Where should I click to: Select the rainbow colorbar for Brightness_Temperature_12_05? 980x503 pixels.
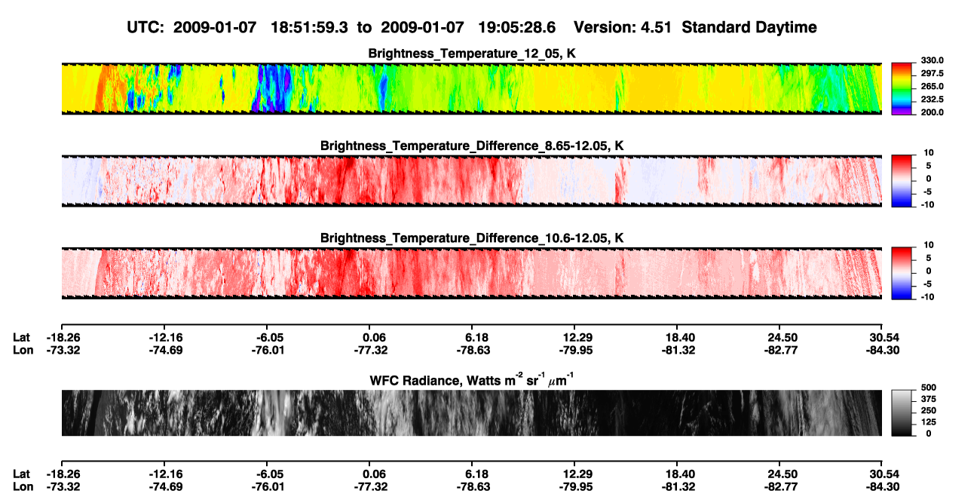[902, 87]
